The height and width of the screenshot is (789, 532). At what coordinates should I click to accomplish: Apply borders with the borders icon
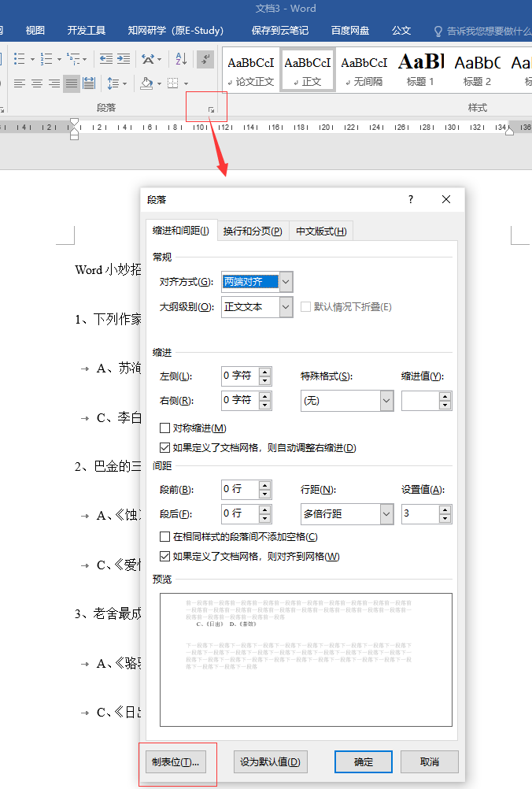[173, 83]
